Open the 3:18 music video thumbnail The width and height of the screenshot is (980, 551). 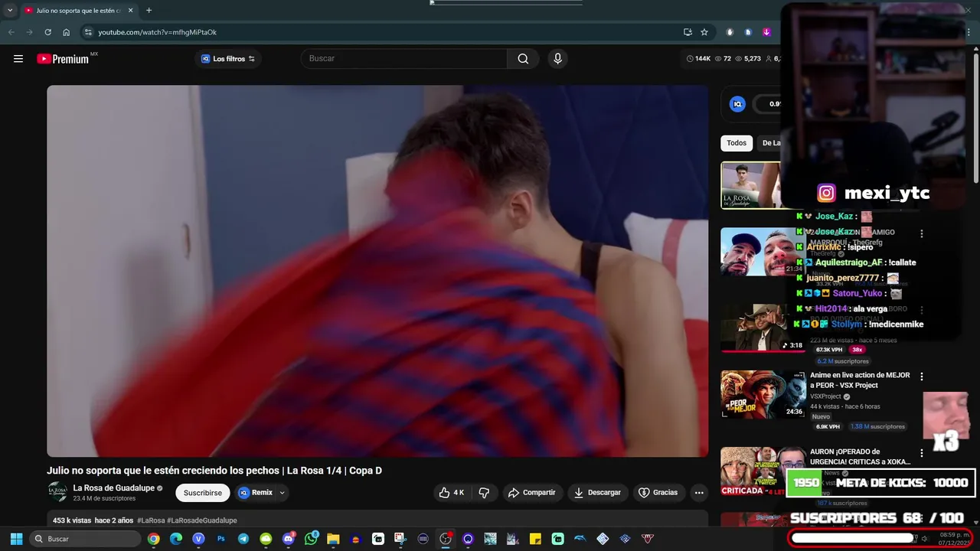[763, 328]
